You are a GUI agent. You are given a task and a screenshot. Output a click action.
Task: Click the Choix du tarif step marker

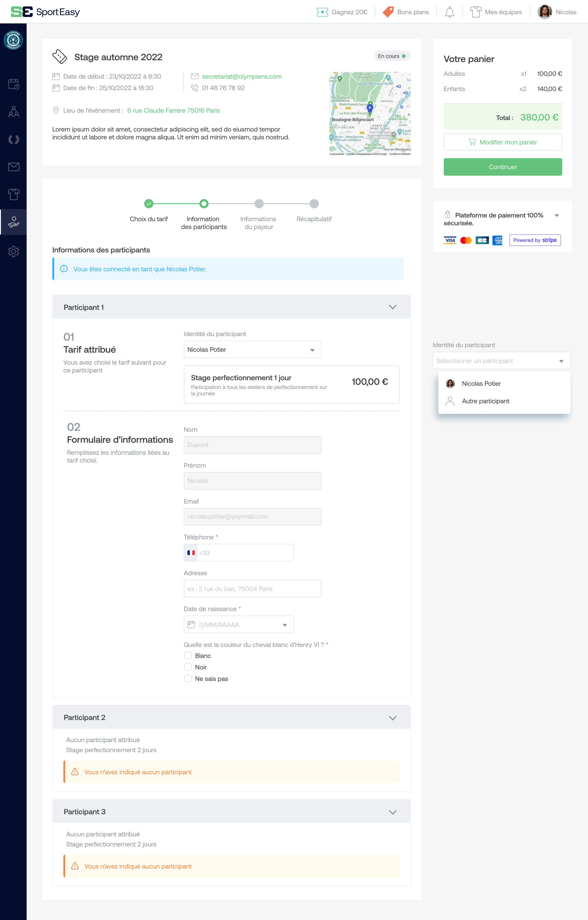(x=149, y=204)
